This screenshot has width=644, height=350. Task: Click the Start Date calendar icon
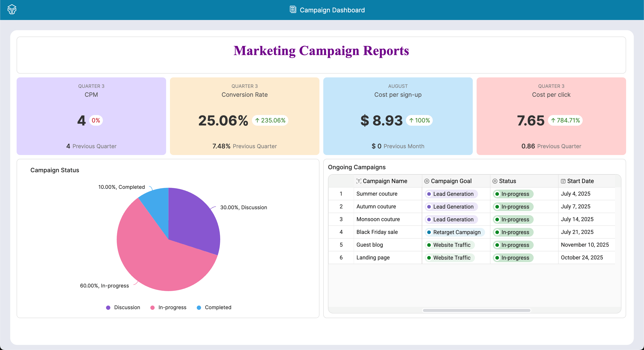[x=563, y=181]
